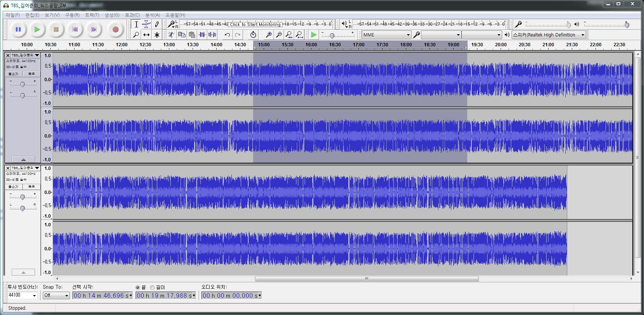Open the selection start time format arrow
Image resolution: width=644 pixels, height=315 pixels.
(131, 295)
